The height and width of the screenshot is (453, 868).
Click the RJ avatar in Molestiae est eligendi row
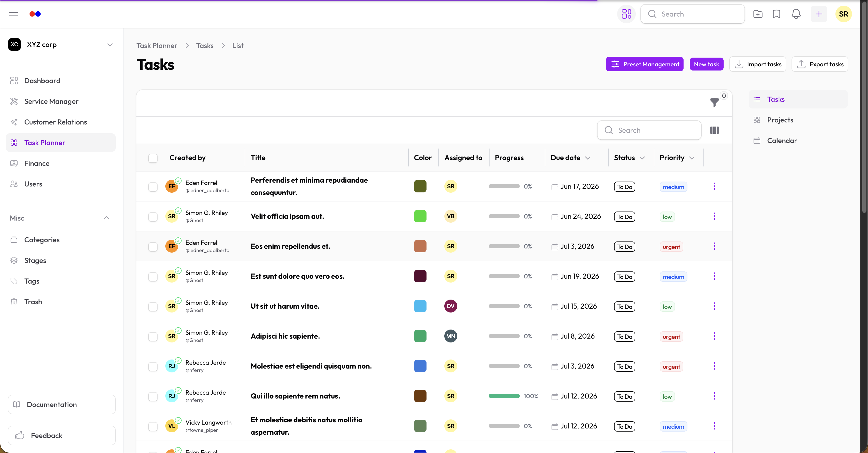coord(172,366)
